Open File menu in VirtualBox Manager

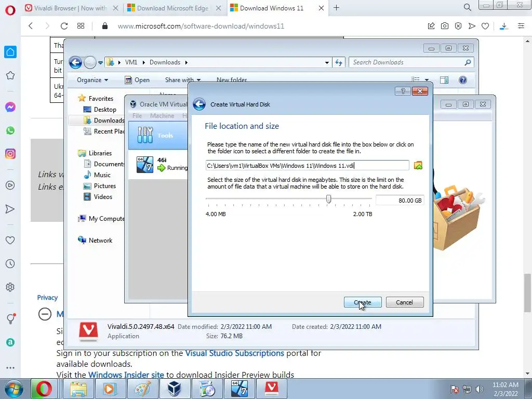click(x=137, y=116)
